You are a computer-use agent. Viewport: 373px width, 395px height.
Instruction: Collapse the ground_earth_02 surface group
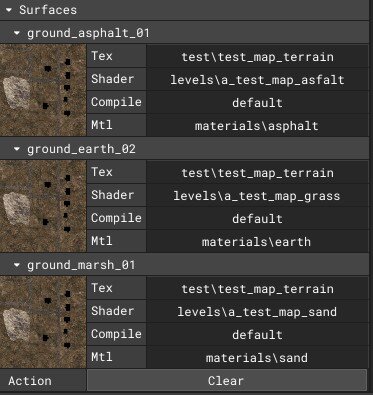[x=17, y=149]
